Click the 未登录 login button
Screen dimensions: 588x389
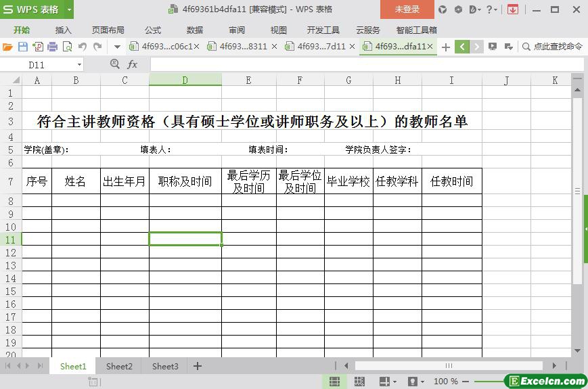407,9
